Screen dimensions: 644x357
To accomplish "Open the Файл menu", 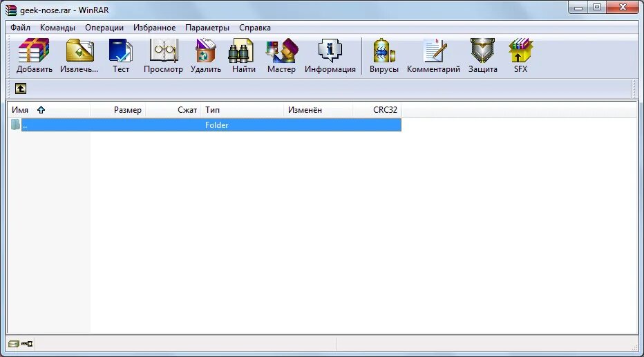I will point(21,28).
